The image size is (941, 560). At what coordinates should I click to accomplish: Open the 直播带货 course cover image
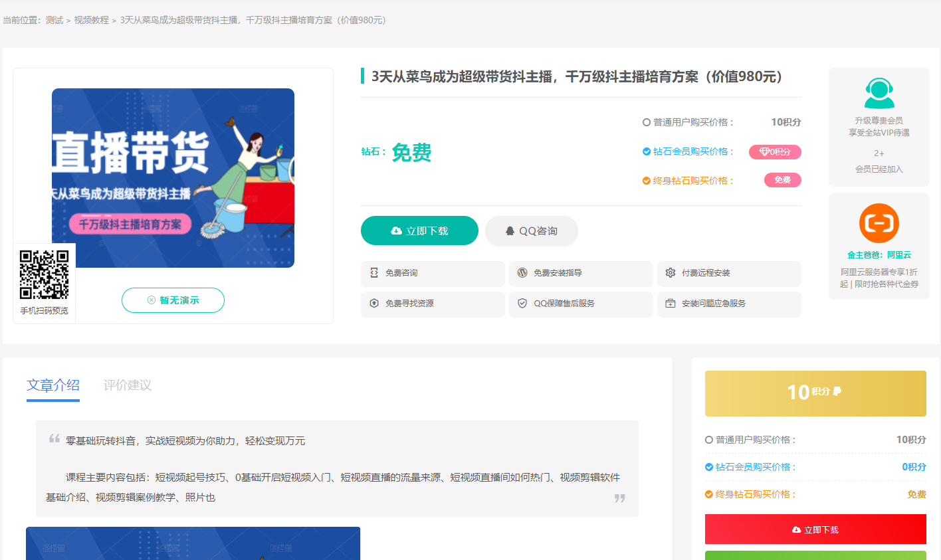[173, 178]
